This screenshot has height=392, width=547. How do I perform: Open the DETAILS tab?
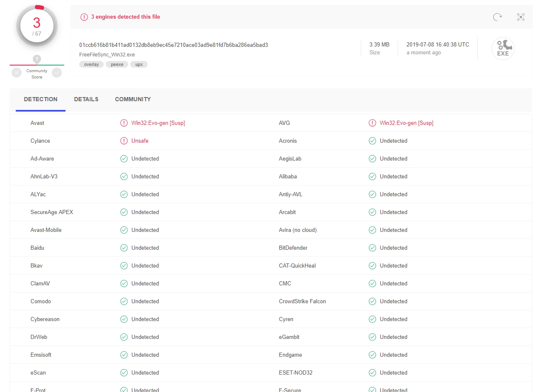86,99
